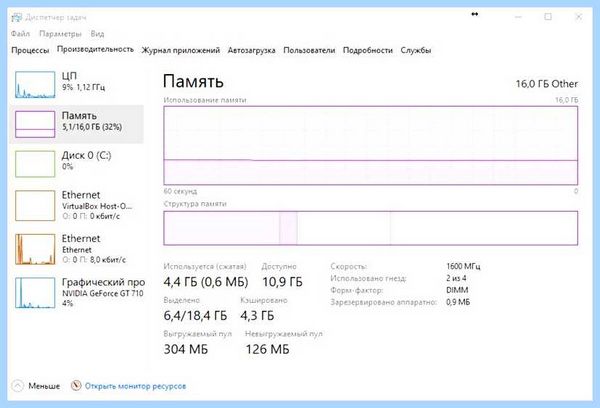Select the VirtualBox Host-Only Ethernet thumbnail
The image size is (600, 408).
35,206
